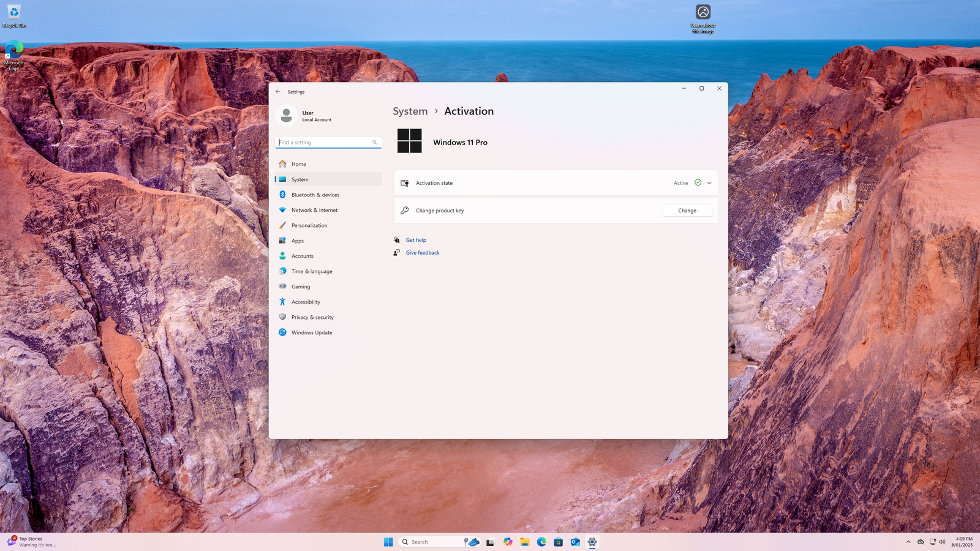Viewport: 980px width, 551px height.
Task: Click the Get help headset icon
Action: point(396,240)
